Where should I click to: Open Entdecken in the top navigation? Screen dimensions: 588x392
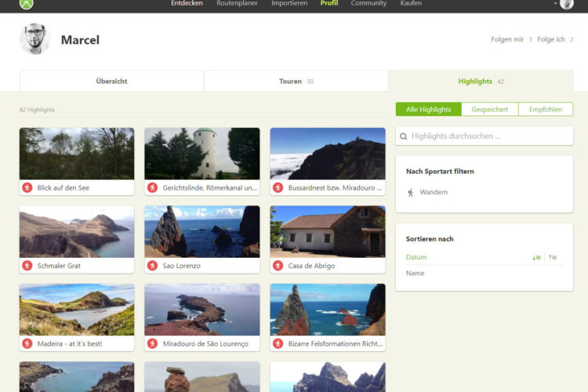[187, 3]
